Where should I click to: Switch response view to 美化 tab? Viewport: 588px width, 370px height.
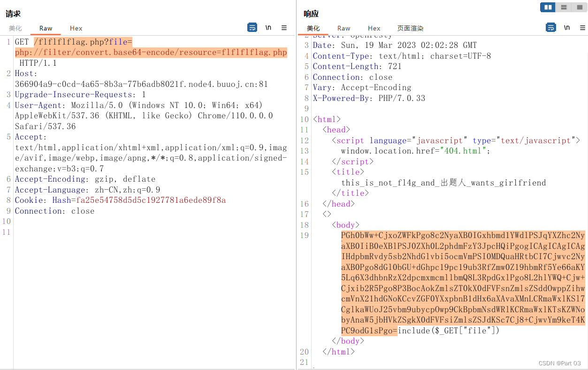(x=313, y=28)
